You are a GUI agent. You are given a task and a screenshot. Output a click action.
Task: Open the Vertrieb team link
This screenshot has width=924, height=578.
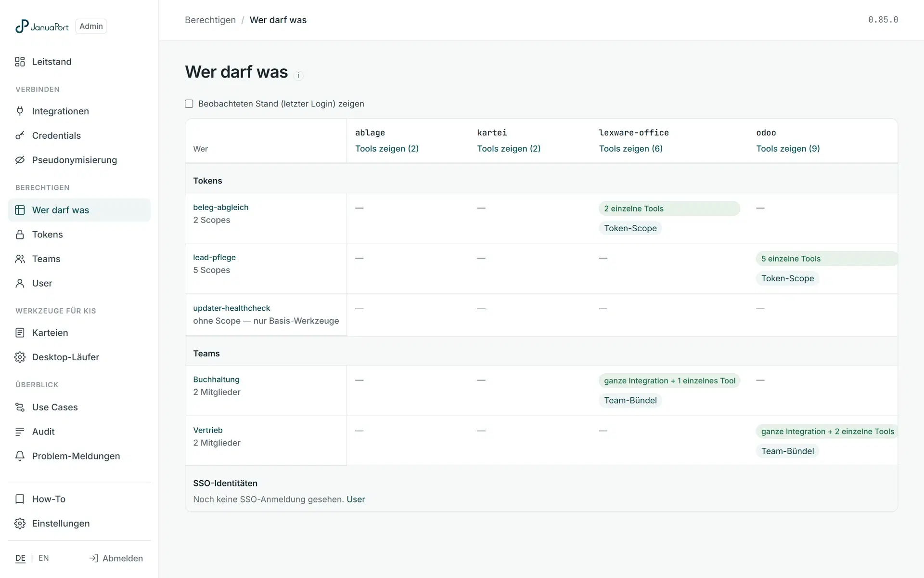(x=208, y=430)
